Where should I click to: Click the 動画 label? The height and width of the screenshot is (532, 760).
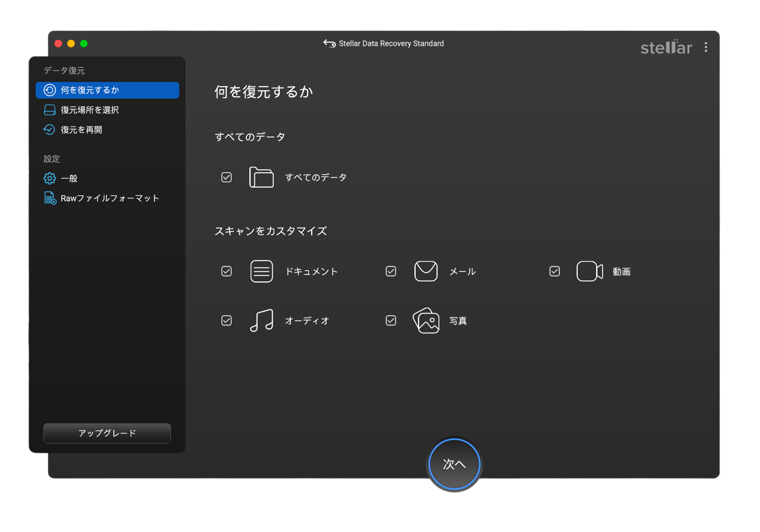tap(622, 271)
